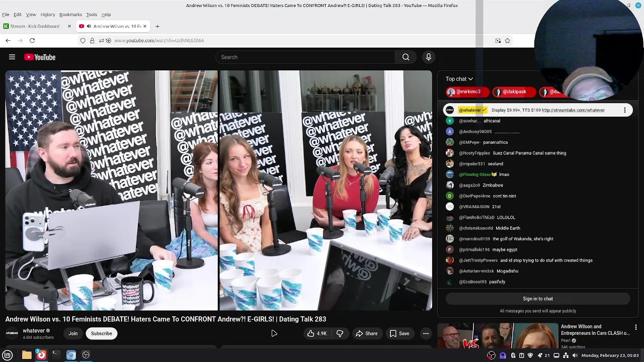Click the @Anthony98005 avatar in chat
Viewport: 644px width, 362px height.
point(450,132)
